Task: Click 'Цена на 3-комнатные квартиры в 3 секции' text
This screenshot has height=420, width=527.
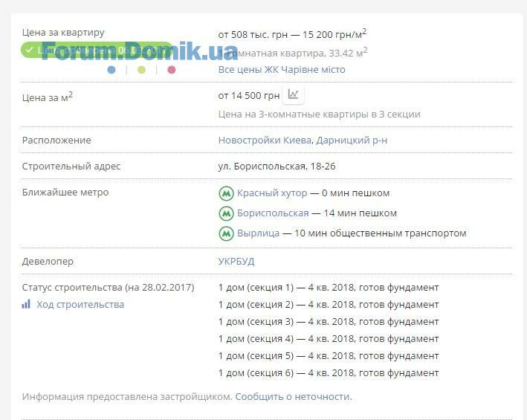Action: pos(320,114)
